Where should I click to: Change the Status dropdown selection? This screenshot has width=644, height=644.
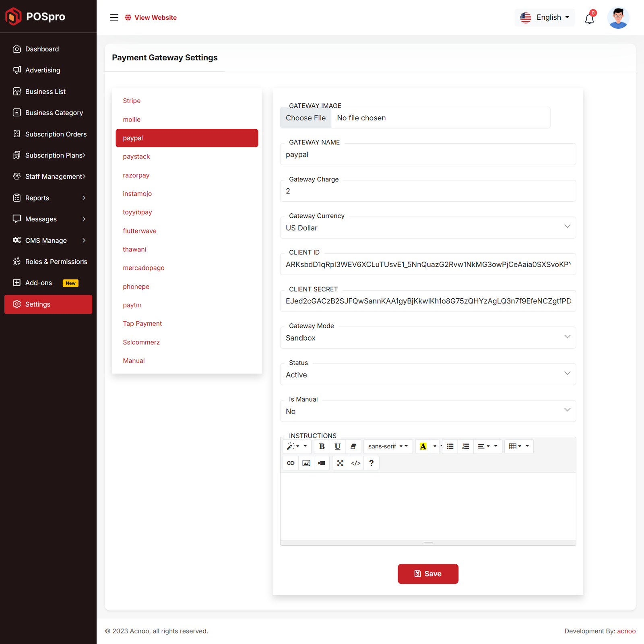427,375
